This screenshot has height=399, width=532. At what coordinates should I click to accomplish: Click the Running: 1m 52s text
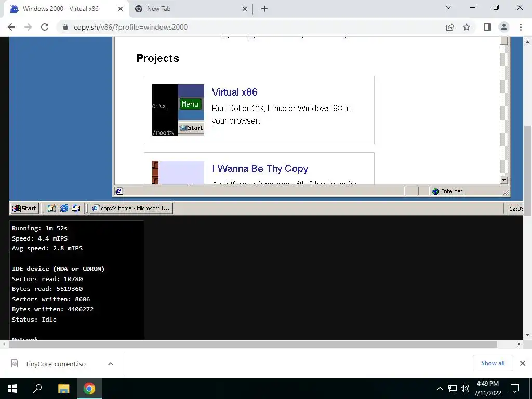coord(39,228)
